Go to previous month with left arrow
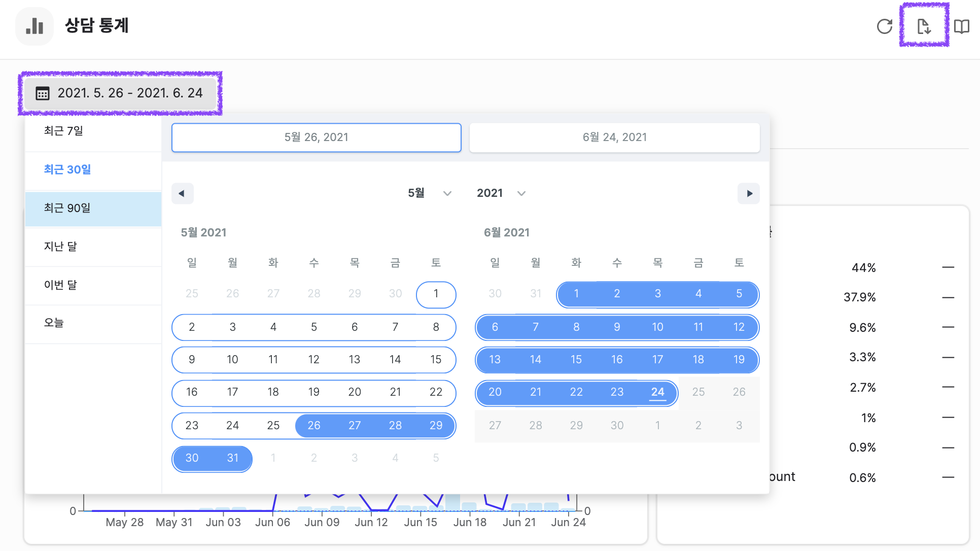Viewport: 980px width, 551px height. (182, 193)
